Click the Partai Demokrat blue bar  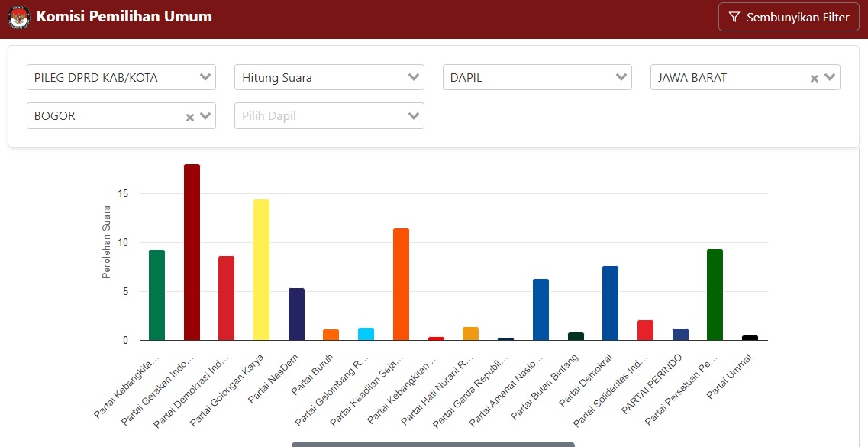(610, 303)
